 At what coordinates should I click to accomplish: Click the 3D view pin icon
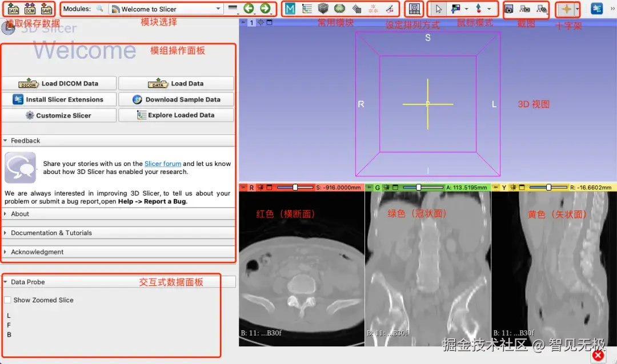click(243, 22)
